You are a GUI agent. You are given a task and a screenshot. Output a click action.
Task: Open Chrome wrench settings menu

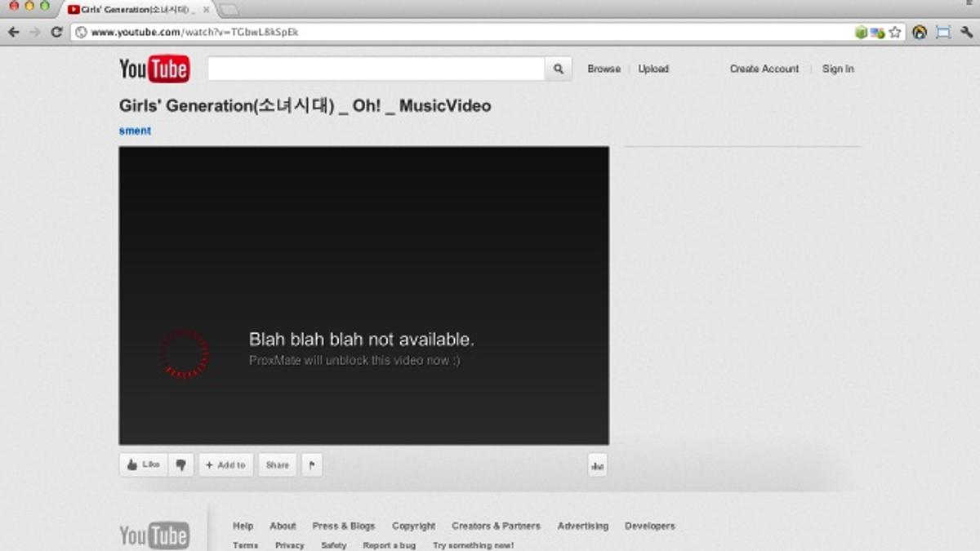point(966,33)
